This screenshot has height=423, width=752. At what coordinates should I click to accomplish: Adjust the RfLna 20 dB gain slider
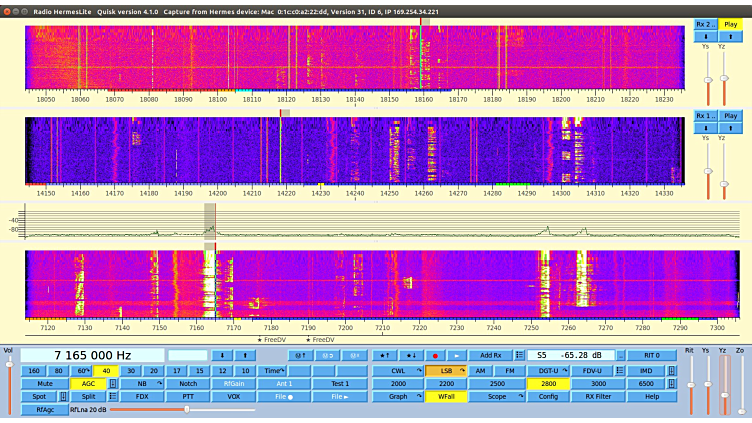pos(185,409)
